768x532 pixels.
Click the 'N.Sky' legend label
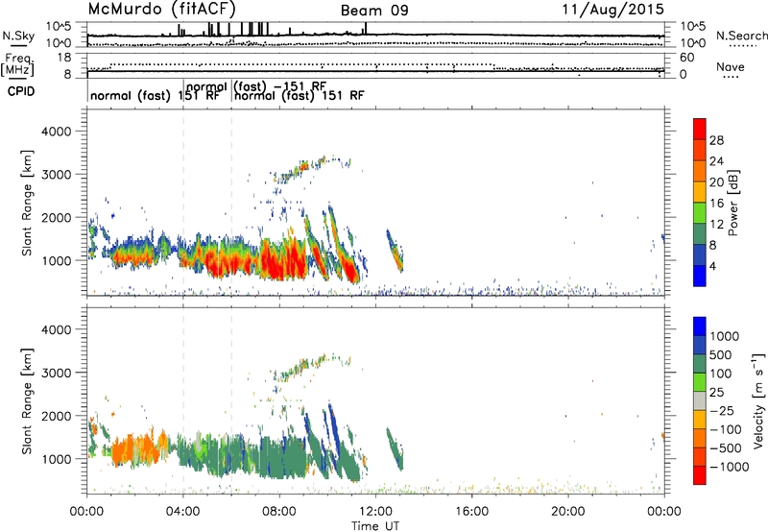click(x=18, y=36)
